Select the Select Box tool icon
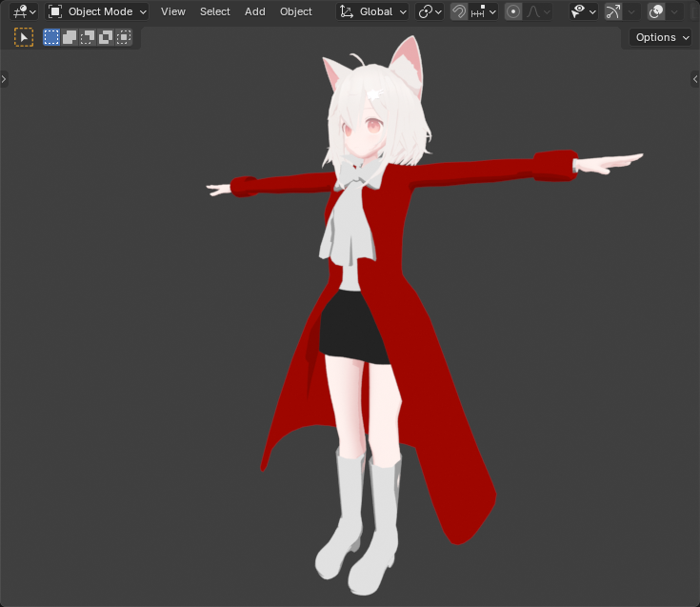This screenshot has height=607, width=700. pos(24,37)
